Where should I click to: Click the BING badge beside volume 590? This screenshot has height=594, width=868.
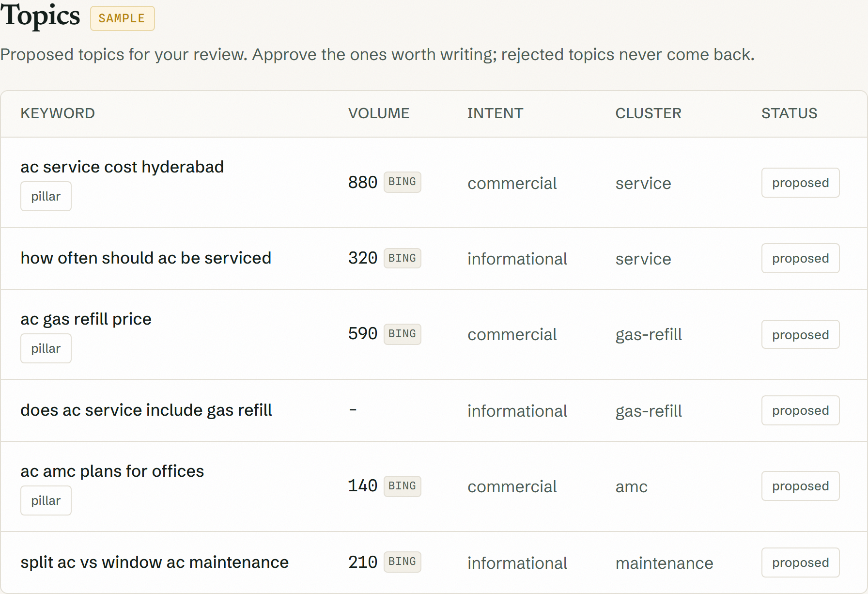(x=402, y=334)
